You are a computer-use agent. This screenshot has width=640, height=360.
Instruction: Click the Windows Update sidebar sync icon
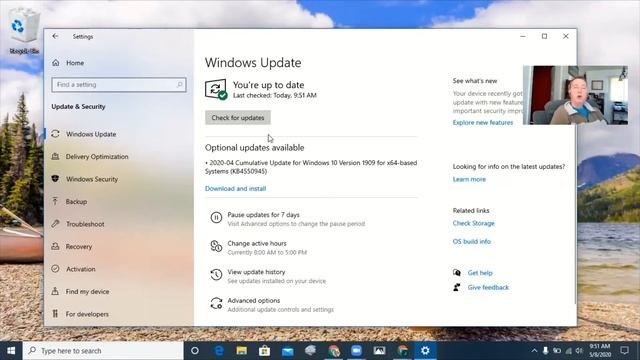coord(56,134)
